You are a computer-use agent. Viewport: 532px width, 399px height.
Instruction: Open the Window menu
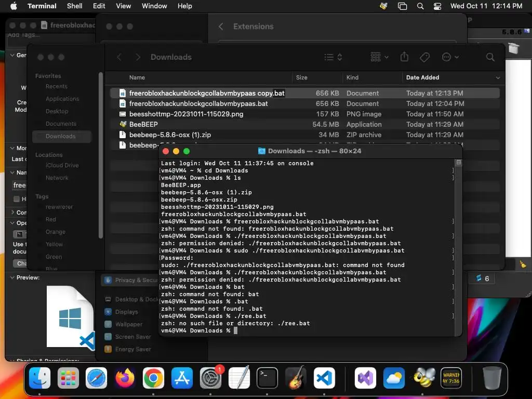click(x=154, y=6)
